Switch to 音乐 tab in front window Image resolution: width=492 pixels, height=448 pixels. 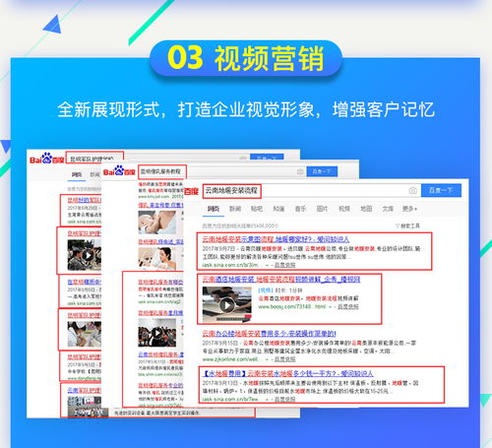coord(300,209)
